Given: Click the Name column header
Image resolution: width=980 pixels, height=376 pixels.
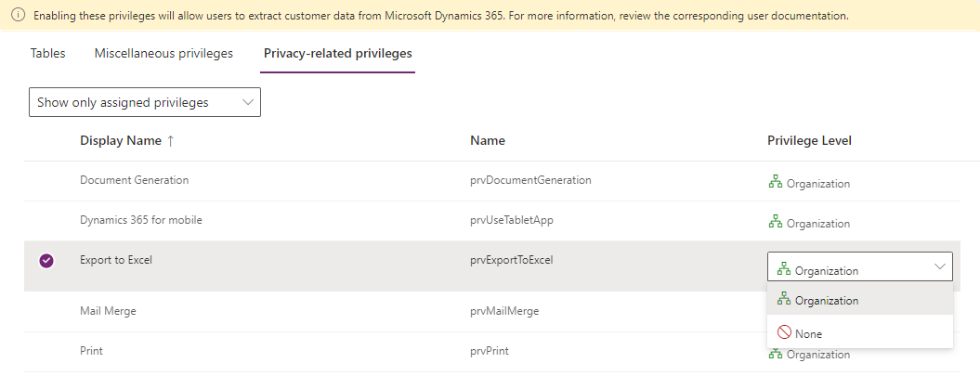Looking at the screenshot, I should pyautogui.click(x=488, y=141).
